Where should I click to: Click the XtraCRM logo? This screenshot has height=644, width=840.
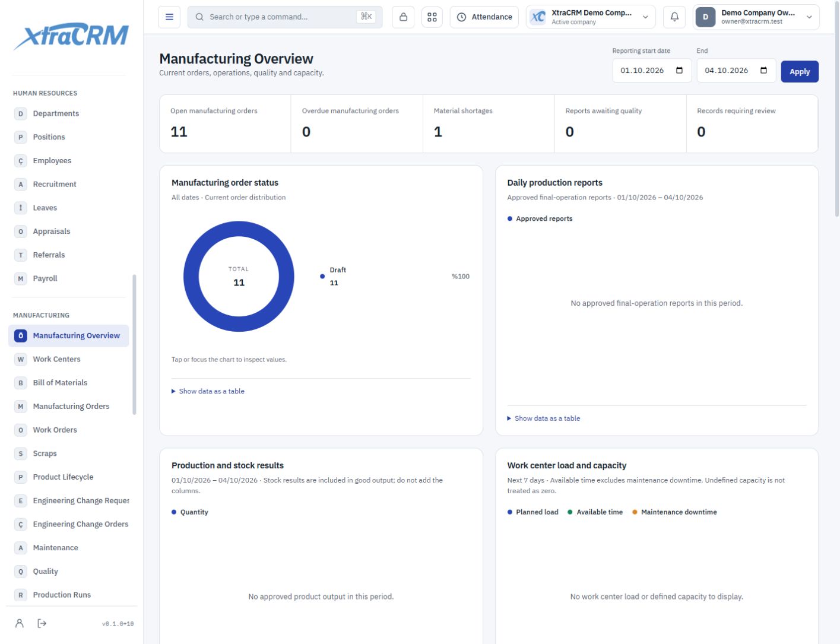71,37
